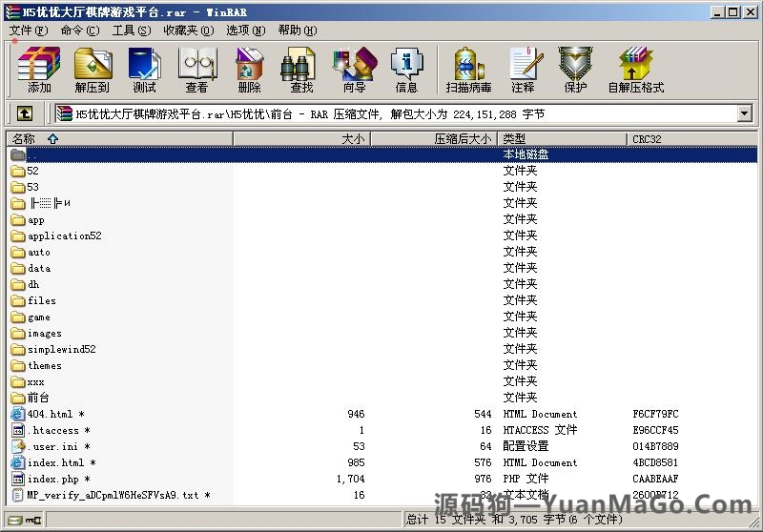Sort by Name (名称) column header

[120, 139]
